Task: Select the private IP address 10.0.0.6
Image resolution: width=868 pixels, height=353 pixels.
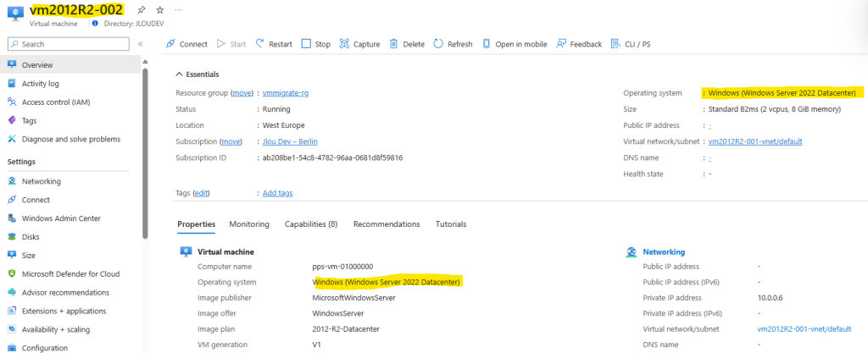Action: (x=770, y=298)
